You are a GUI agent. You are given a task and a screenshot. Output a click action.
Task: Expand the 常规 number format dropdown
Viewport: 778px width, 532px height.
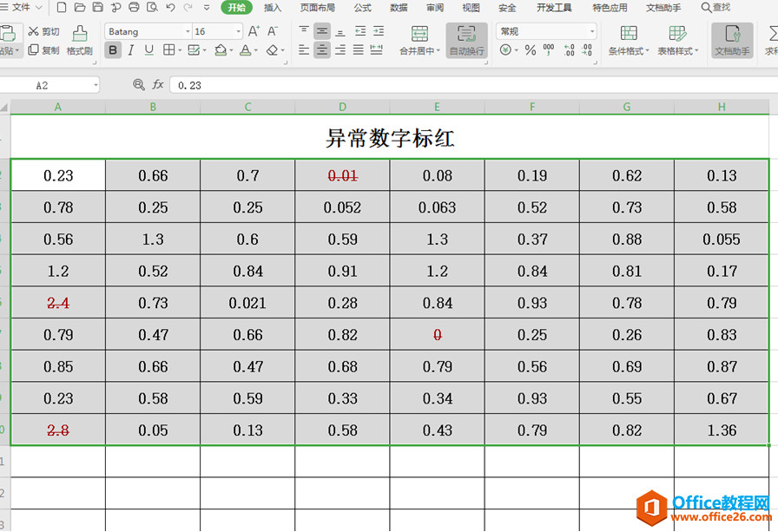tap(592, 31)
